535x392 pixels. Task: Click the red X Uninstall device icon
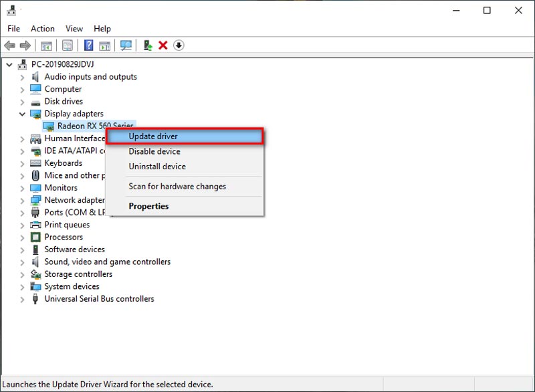tap(163, 45)
